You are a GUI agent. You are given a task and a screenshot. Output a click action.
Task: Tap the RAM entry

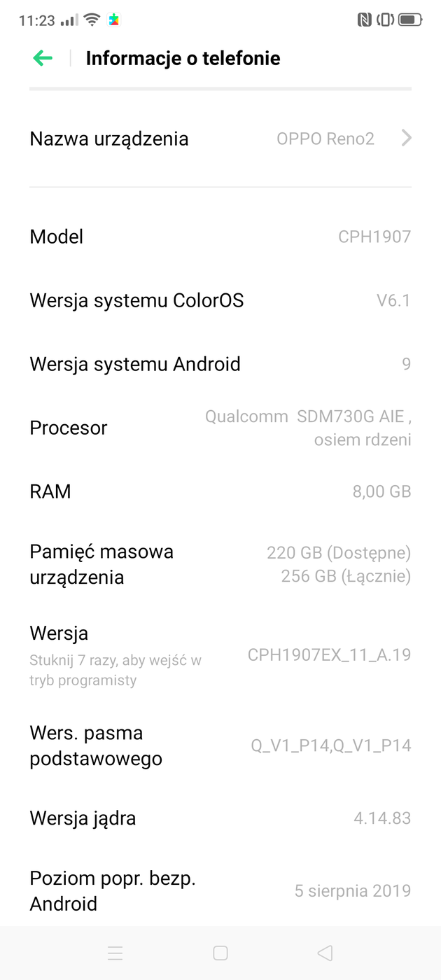click(220, 491)
